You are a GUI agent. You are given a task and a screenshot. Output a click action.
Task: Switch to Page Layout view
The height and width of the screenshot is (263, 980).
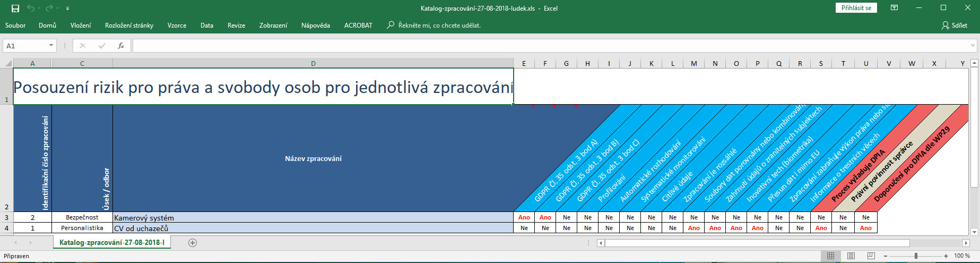851,256
